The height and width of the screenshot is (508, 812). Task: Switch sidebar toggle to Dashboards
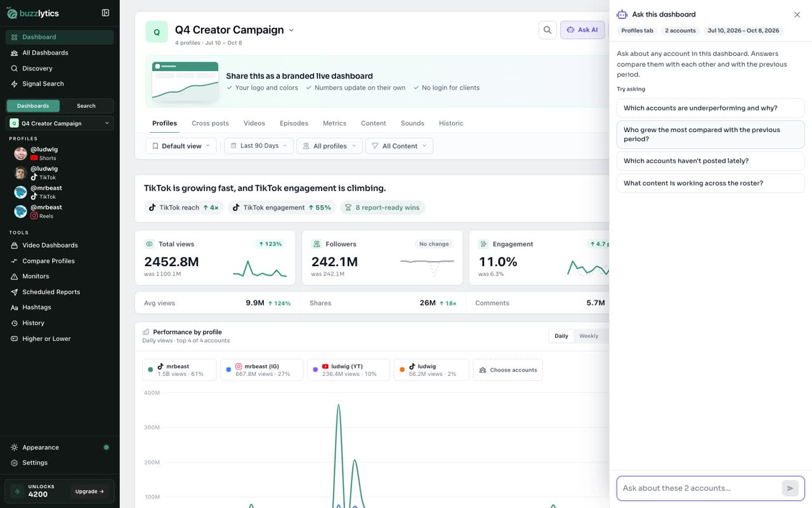click(x=33, y=106)
